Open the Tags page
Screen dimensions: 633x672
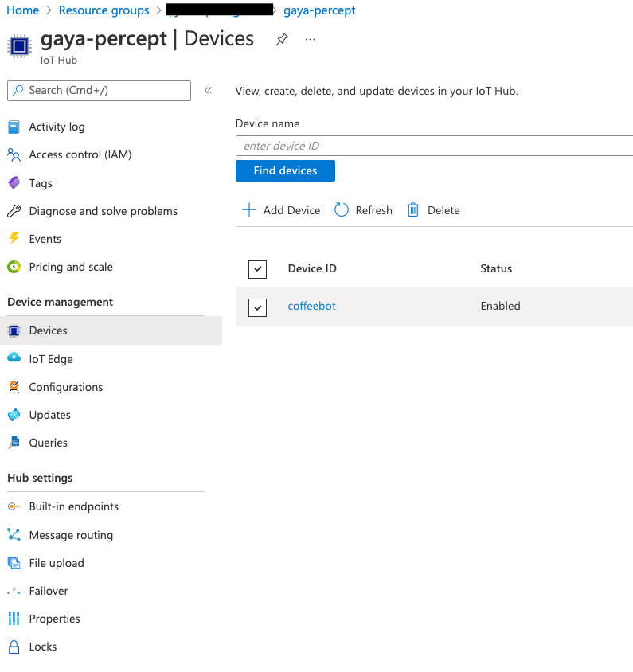coord(41,183)
